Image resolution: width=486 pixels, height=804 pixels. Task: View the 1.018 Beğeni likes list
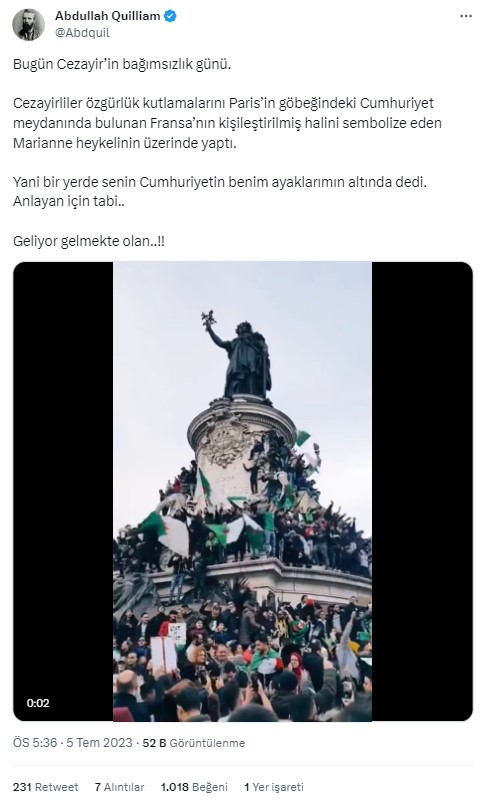194,787
